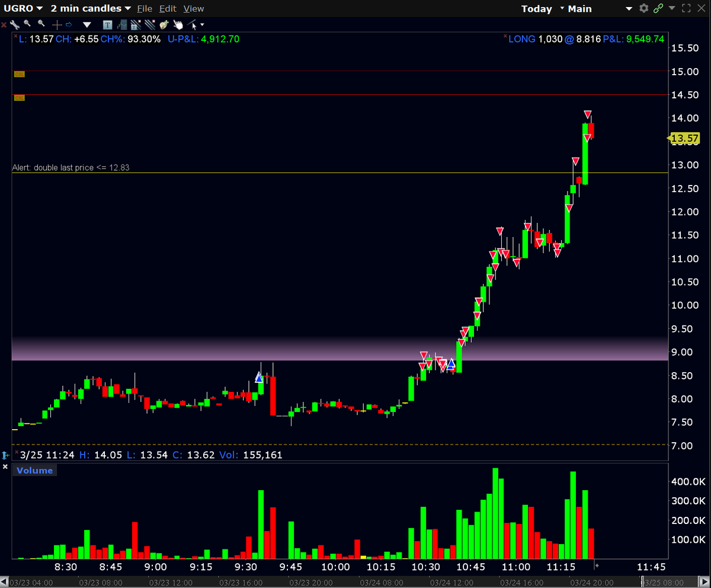
Task: Click the alert marker at the 15.00 line
Action: coord(19,74)
